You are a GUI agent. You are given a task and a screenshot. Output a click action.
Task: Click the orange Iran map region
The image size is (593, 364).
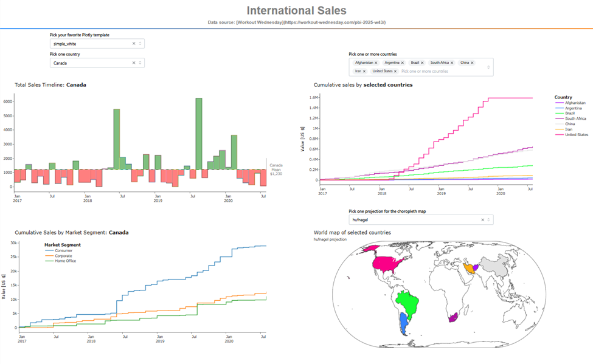coord(470,269)
